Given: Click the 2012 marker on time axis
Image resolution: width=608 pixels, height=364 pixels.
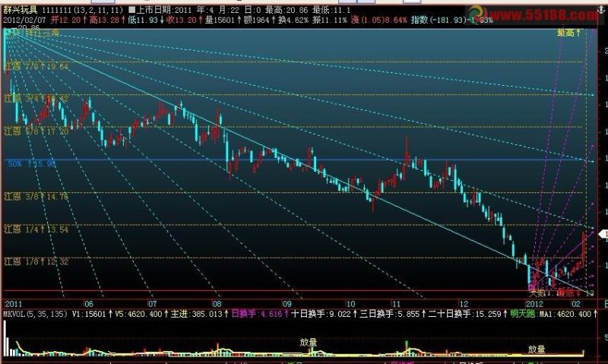Looking at the screenshot, I should click(x=534, y=304).
